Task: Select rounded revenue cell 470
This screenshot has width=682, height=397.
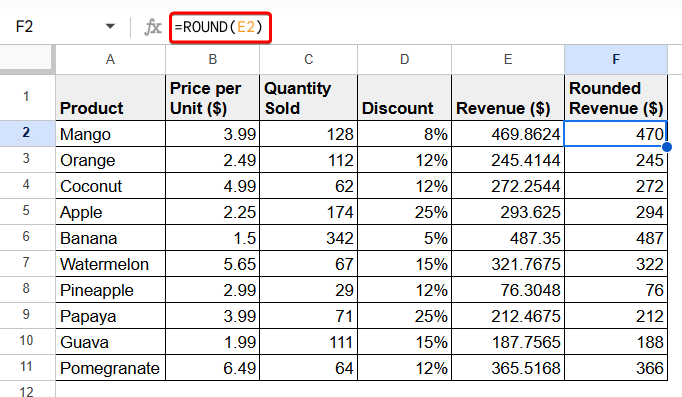Action: coord(616,133)
